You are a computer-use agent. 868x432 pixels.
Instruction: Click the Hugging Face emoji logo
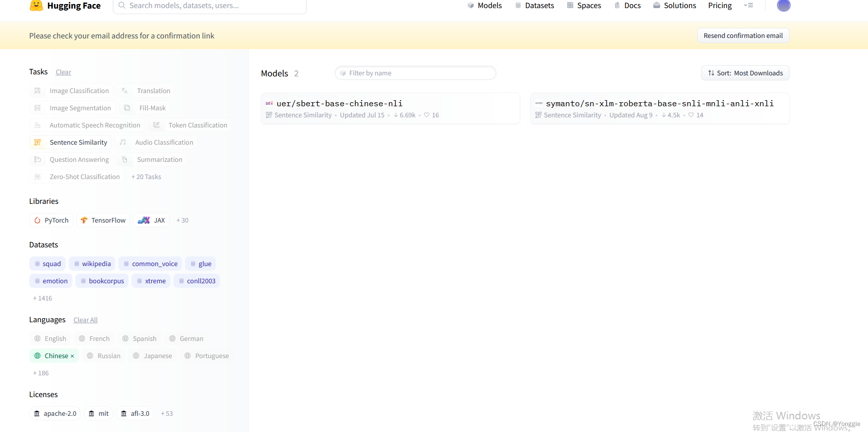click(x=36, y=6)
